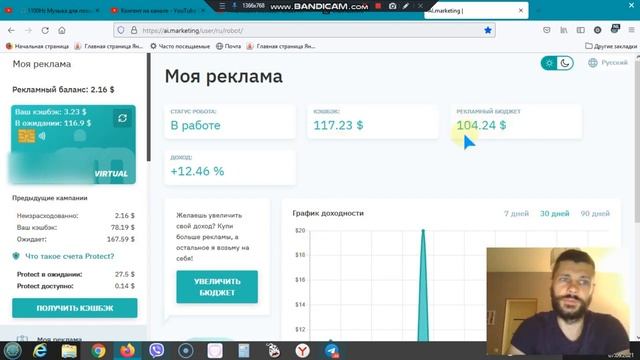The height and width of the screenshot is (360, 640).
Task: Open the Pocket icon in toolbar
Action: (547, 30)
